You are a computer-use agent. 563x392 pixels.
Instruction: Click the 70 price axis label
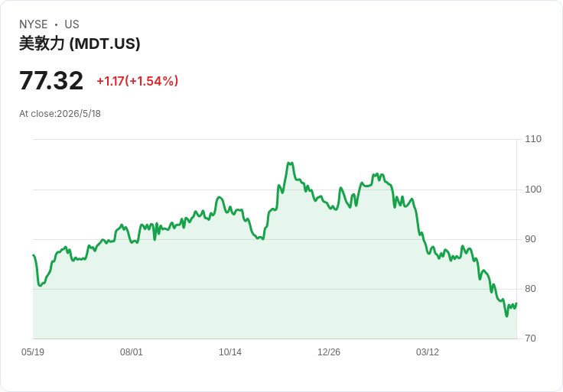[530, 339]
